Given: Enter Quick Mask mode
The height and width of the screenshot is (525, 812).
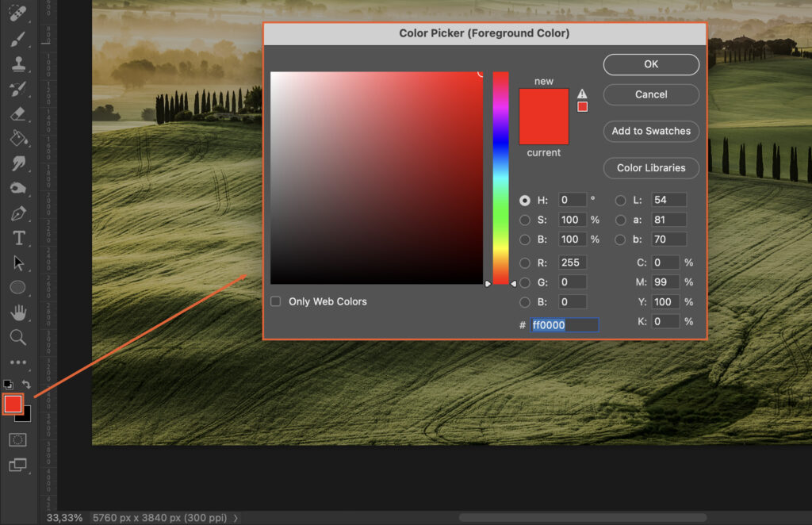Looking at the screenshot, I should 17,439.
